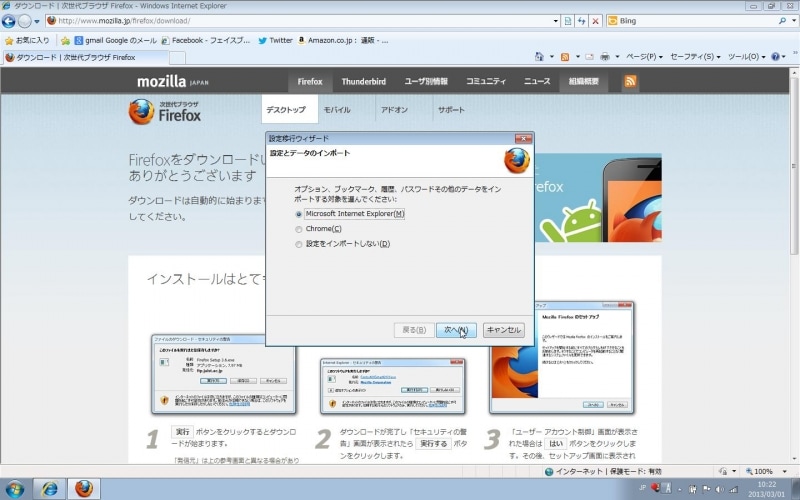The width and height of the screenshot is (800, 500).
Task: Click the 次へ(N) button
Action: (456, 330)
